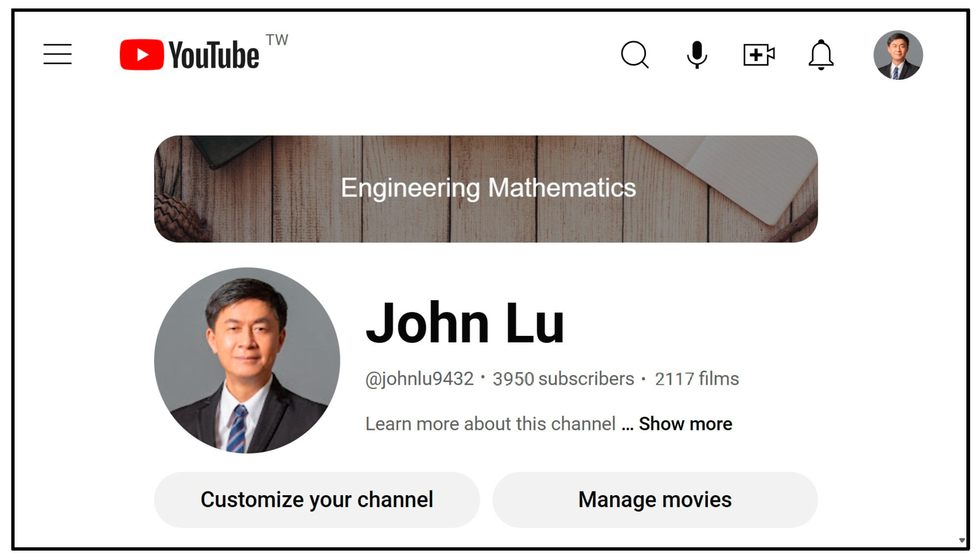Click the scroll down arrow

coord(962,540)
